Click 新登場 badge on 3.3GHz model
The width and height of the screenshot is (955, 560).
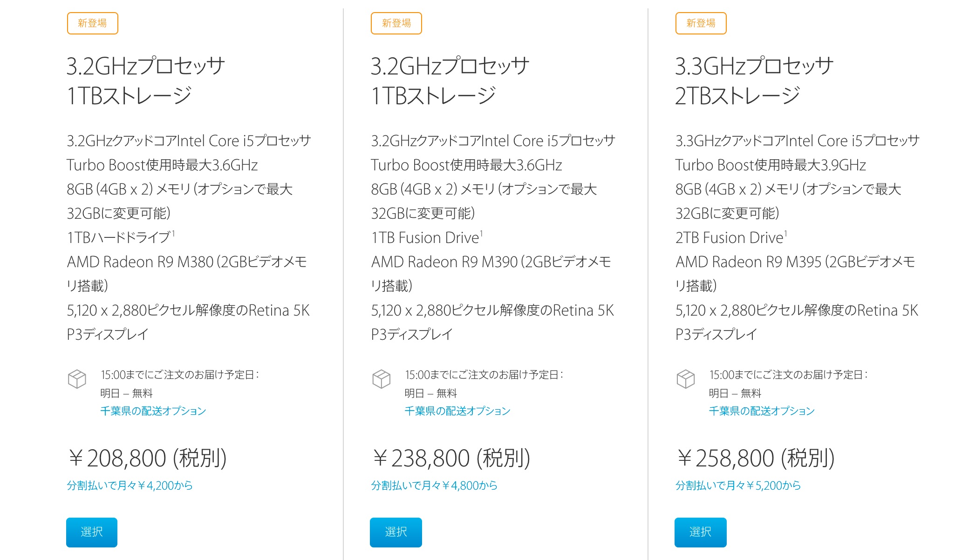701,23
